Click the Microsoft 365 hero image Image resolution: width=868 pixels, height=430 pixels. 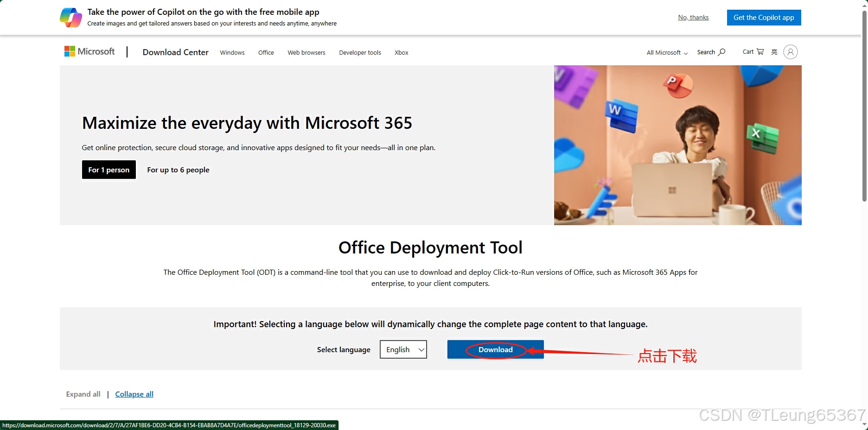coord(677,145)
